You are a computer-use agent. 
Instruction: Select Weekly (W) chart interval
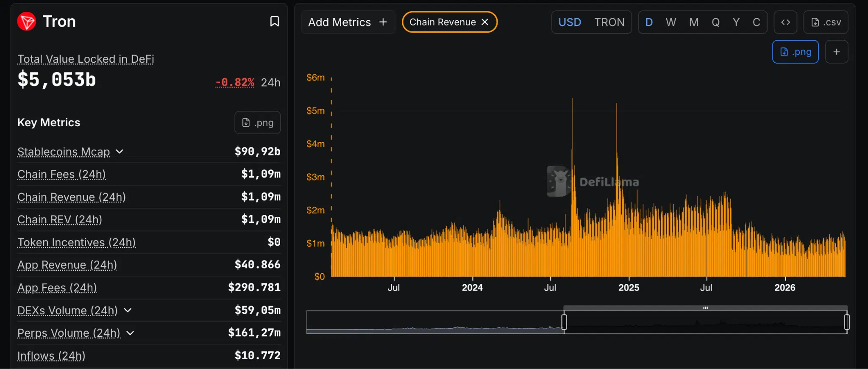671,22
